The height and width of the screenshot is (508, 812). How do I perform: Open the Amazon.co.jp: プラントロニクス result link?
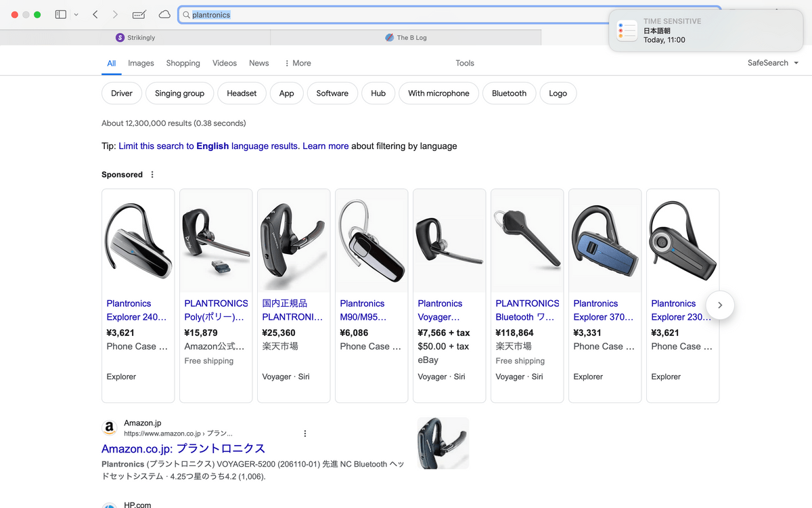(183, 448)
